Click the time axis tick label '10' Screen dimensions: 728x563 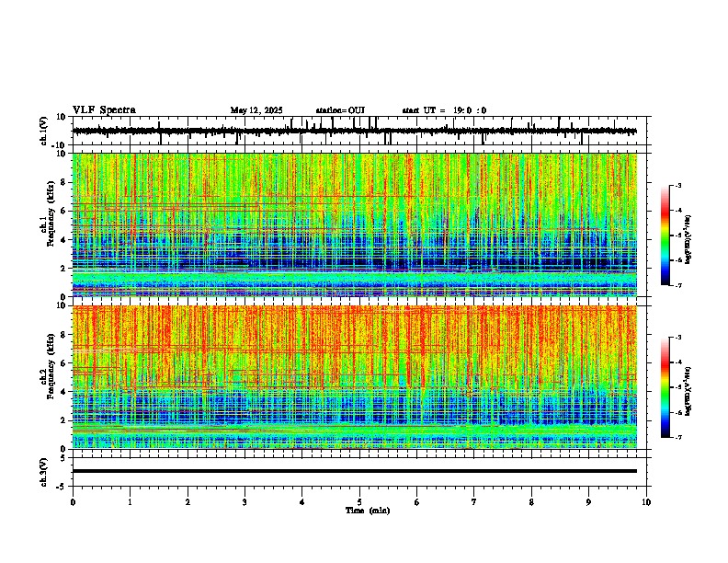[646, 502]
